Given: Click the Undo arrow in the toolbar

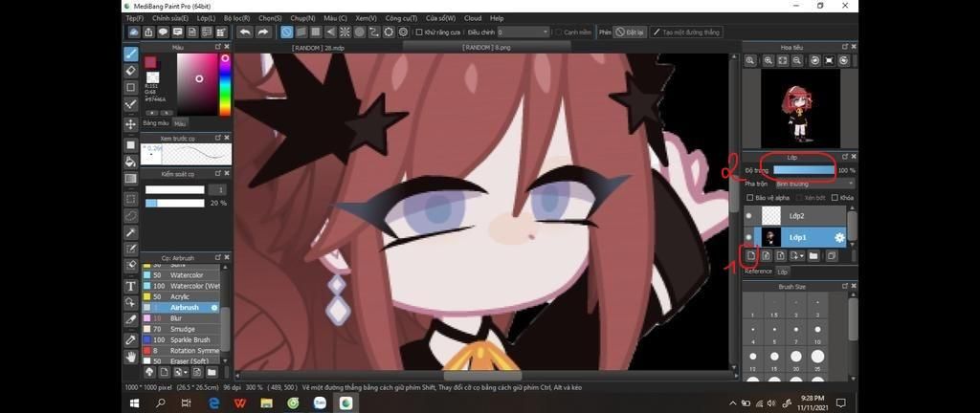Looking at the screenshot, I should [x=245, y=32].
